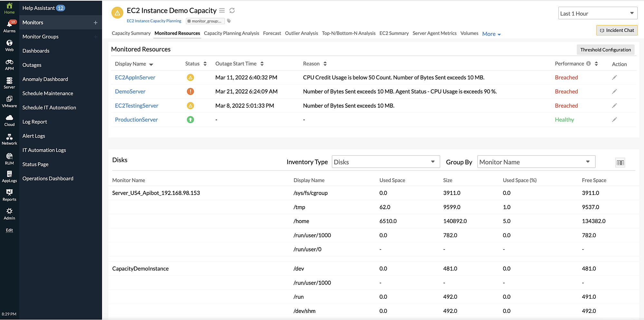The height and width of the screenshot is (320, 644).
Task: Switch to the Forecast tab
Action: (272, 33)
